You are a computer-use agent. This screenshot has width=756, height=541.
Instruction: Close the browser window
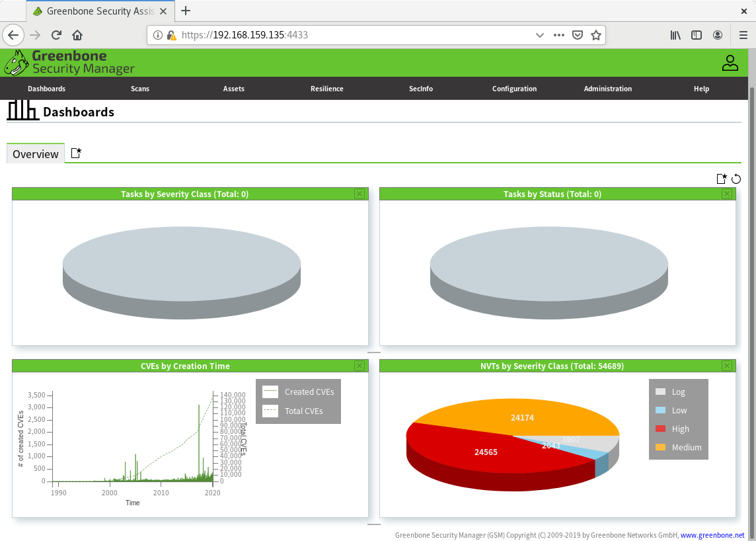tap(744, 11)
